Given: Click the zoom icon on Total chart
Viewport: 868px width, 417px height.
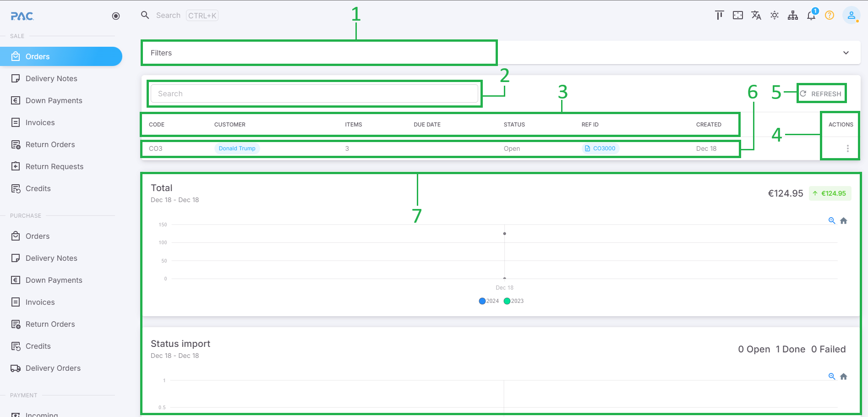Looking at the screenshot, I should (832, 221).
